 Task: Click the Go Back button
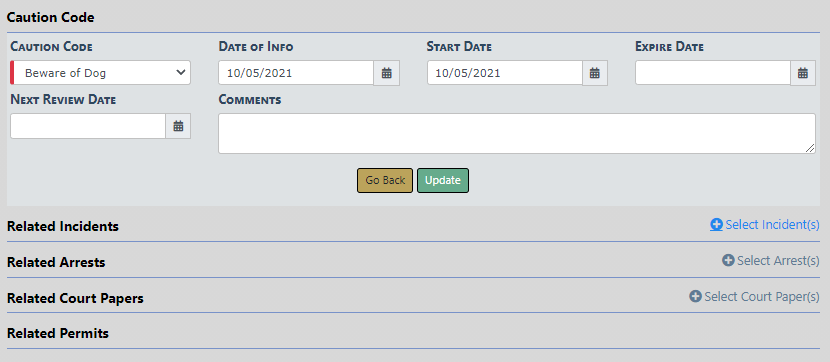[x=385, y=180]
